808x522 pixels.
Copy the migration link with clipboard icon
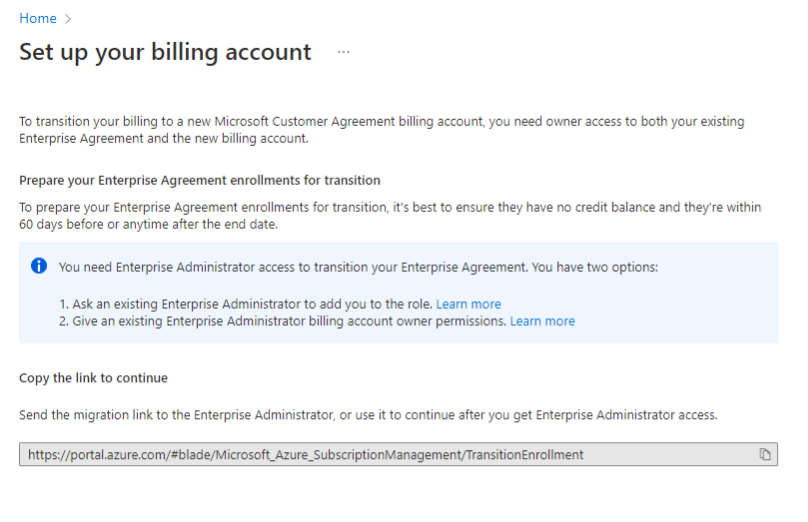[x=765, y=454]
